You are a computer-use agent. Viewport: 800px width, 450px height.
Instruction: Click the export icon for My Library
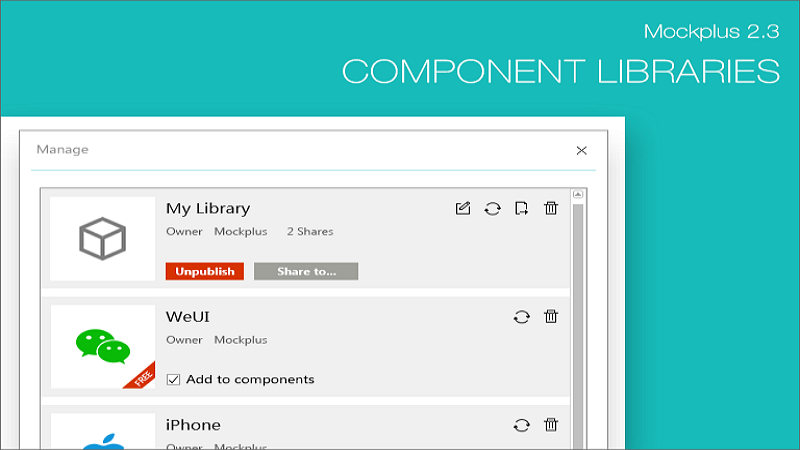[521, 208]
